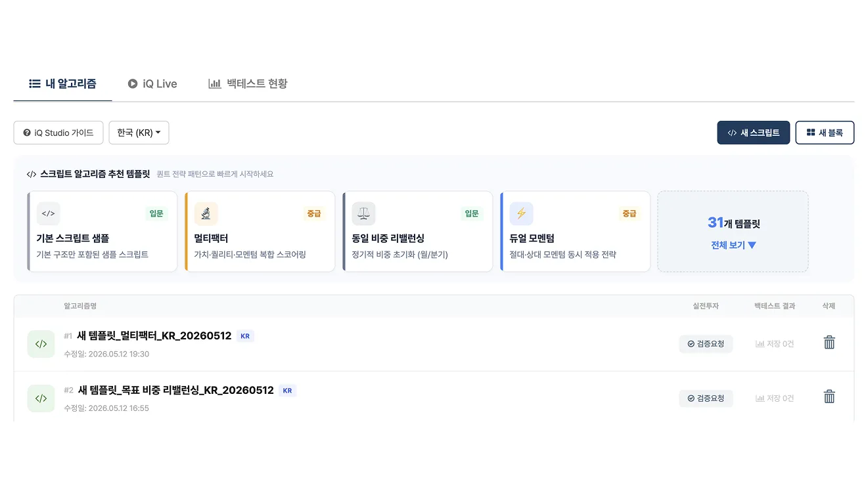Switch to the iQ Live tab
Screen dimensions: 868x493
point(152,84)
